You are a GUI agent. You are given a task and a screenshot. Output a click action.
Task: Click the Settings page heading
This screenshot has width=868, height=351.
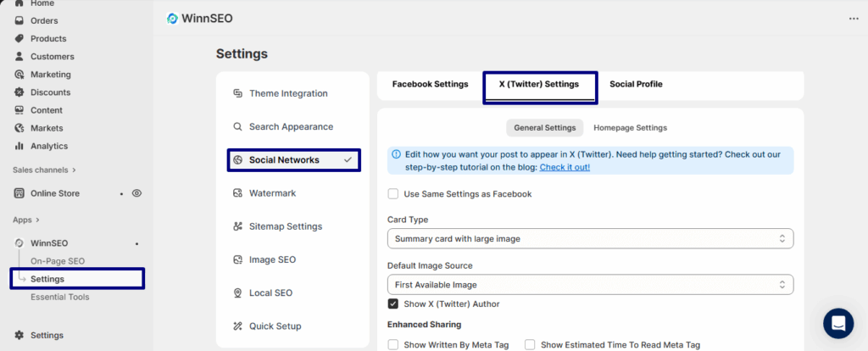pyautogui.click(x=242, y=53)
